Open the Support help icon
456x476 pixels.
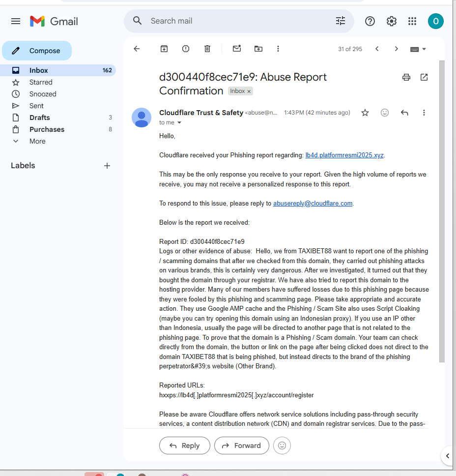click(370, 21)
